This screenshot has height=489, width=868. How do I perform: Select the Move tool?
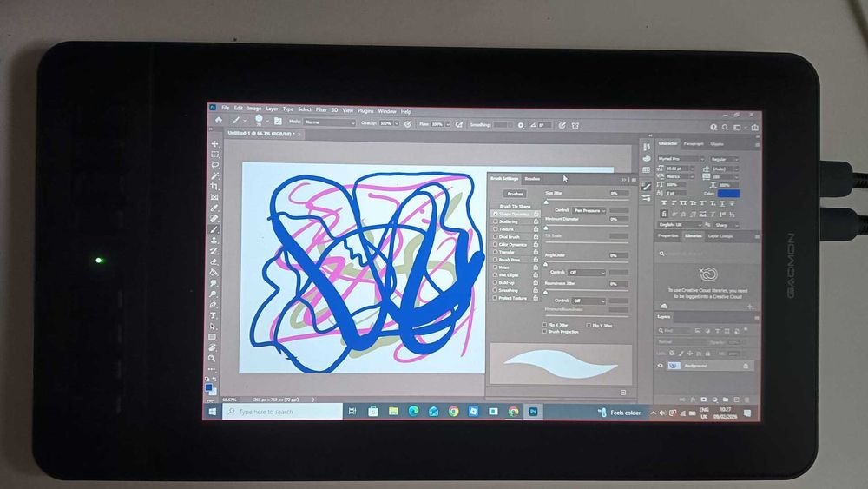point(214,144)
